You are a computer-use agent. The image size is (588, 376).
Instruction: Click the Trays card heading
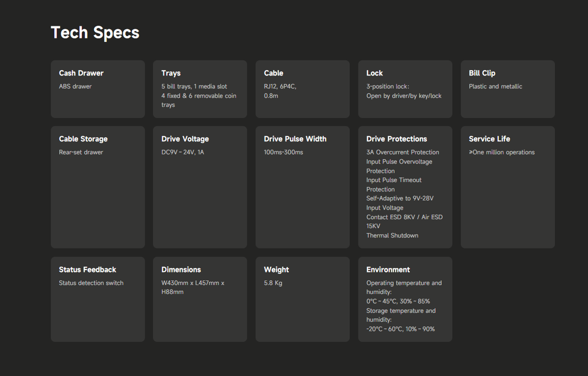(171, 73)
